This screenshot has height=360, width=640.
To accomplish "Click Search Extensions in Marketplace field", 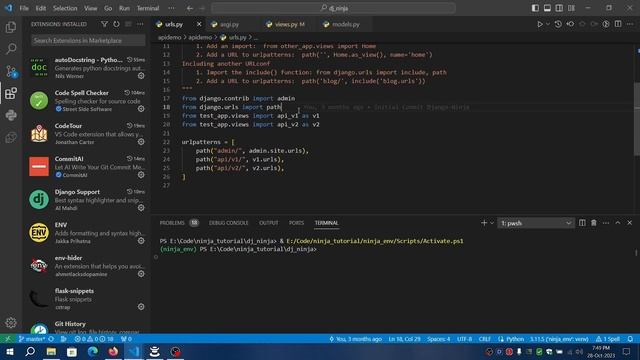I will click(88, 40).
